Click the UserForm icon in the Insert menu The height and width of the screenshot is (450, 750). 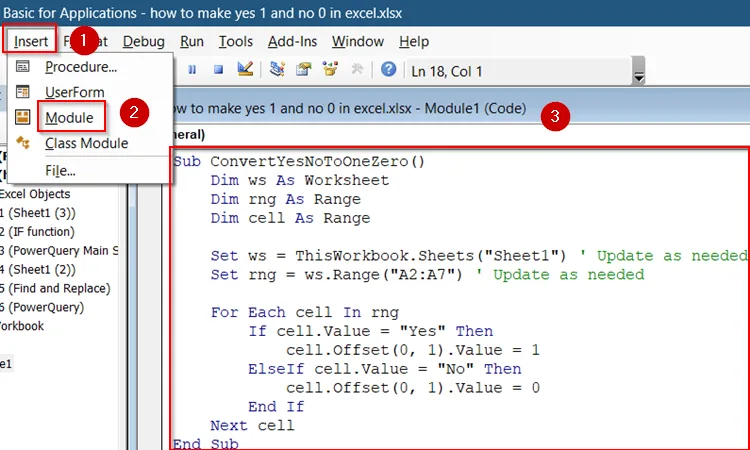tap(22, 91)
